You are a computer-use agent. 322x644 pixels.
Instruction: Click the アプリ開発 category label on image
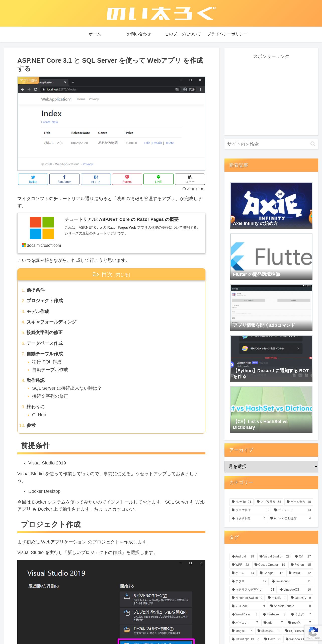click(28, 80)
